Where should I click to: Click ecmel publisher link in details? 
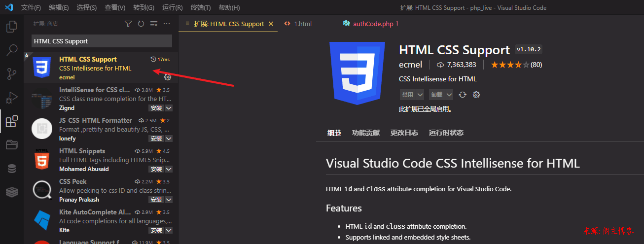click(x=410, y=65)
